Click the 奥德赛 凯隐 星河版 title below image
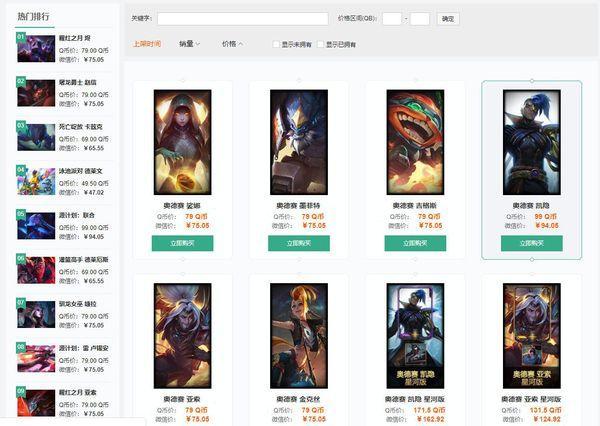Viewport: 600px width, 426px height. point(415,399)
